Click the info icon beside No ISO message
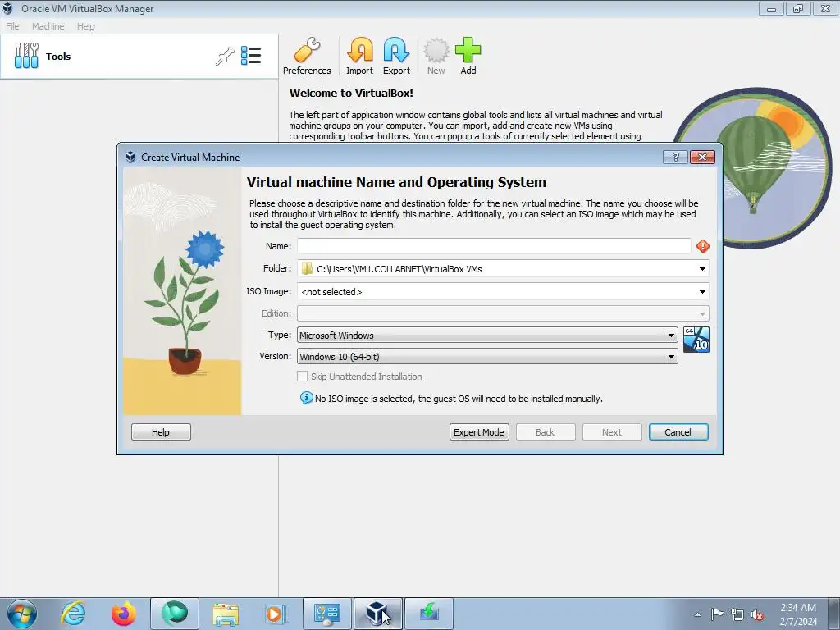The image size is (840, 630). pos(307,398)
